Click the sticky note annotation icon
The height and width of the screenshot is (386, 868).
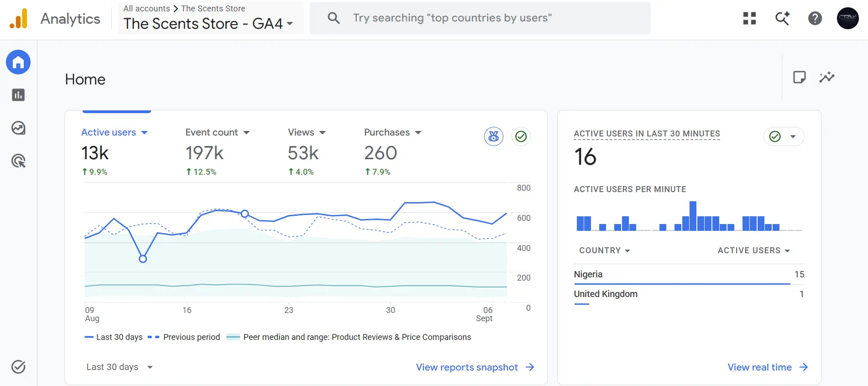tap(800, 77)
